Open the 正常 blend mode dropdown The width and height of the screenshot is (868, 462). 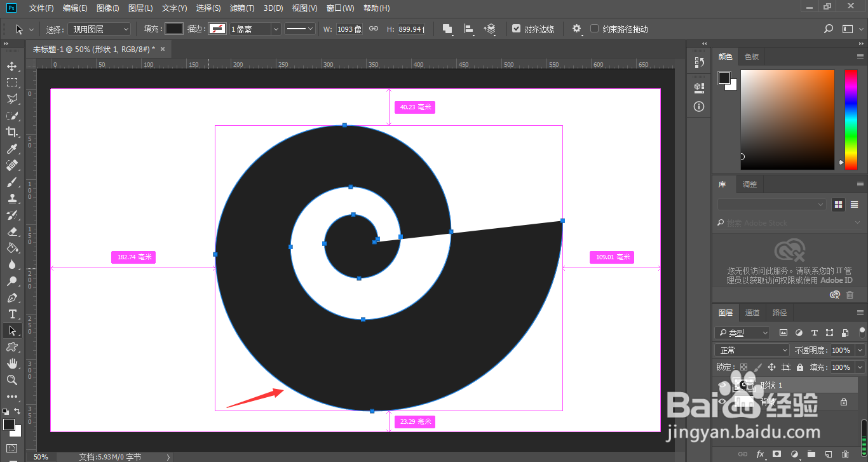pyautogui.click(x=752, y=350)
